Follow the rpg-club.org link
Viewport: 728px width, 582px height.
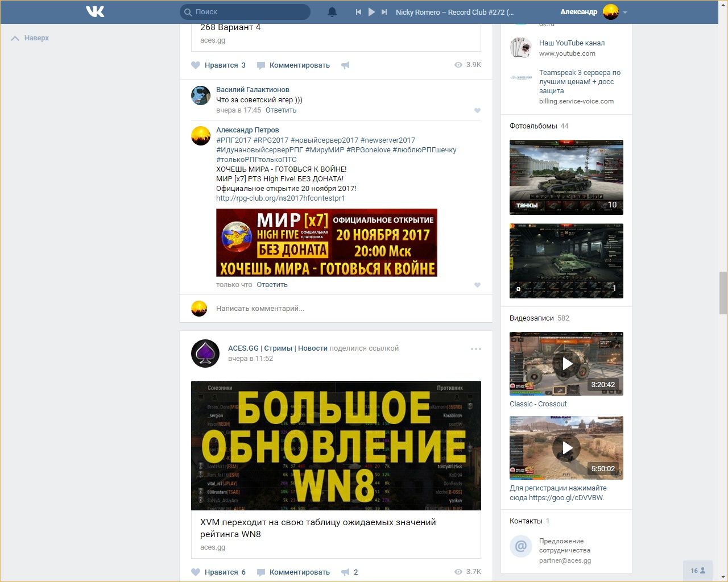point(280,198)
